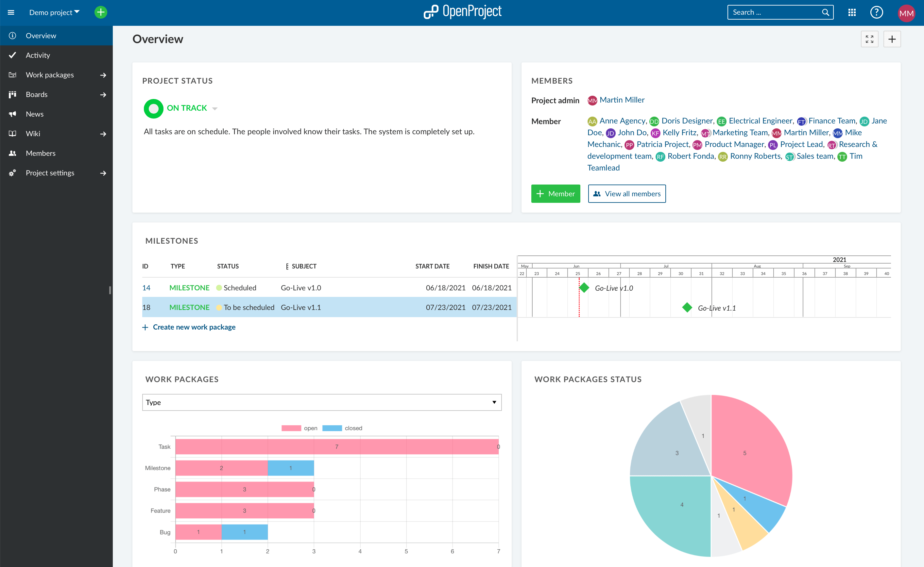Open the MM user avatar menu
924x567 pixels.
point(907,12)
